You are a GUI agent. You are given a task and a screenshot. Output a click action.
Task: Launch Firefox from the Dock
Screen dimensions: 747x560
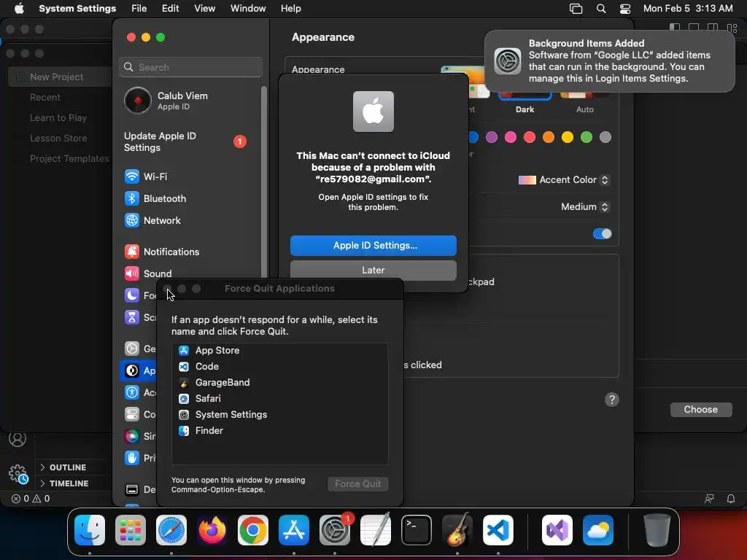(212, 530)
